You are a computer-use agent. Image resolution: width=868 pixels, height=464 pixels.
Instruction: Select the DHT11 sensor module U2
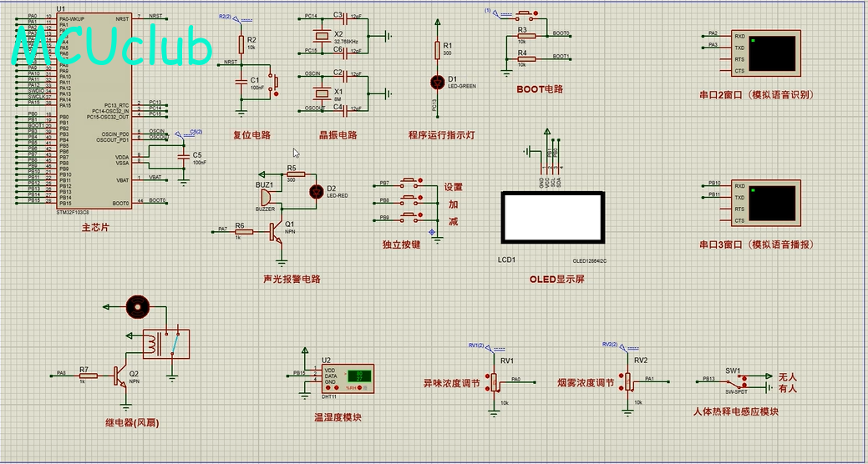(x=348, y=380)
